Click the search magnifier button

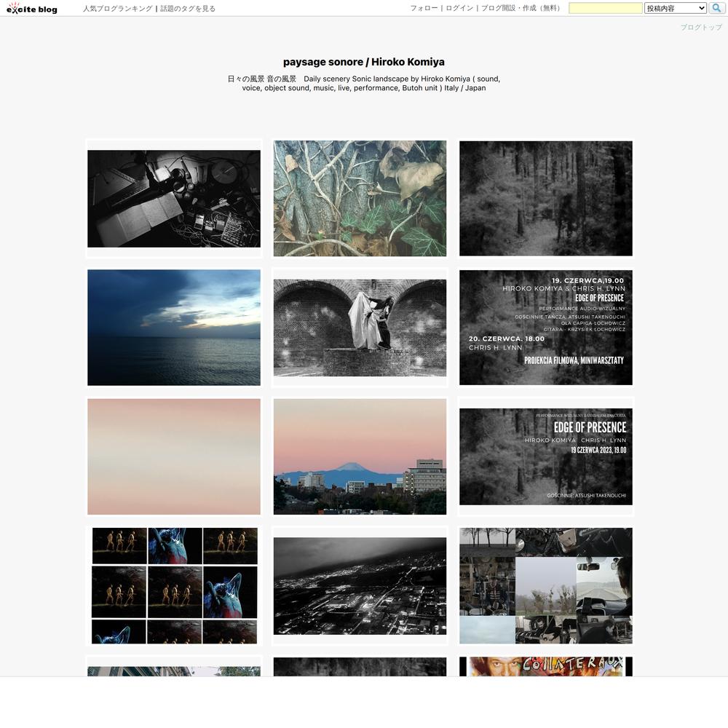click(716, 8)
